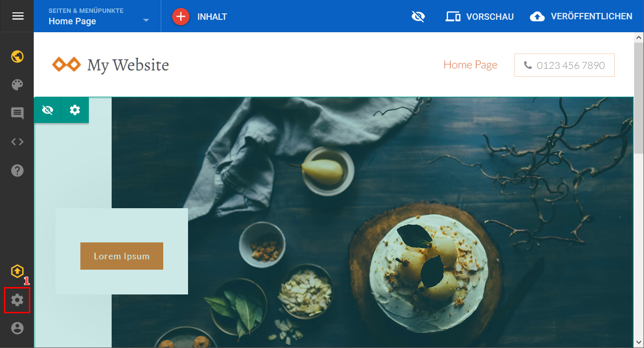Click the Lorem Ipsum button
The image size is (644, 348).
122,256
